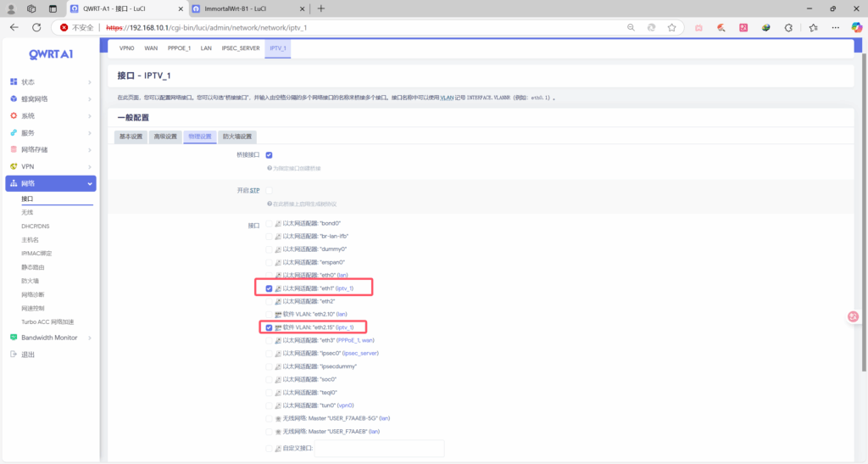Enable the 开启 STP checkbox
This screenshot has height=464, width=868.
[269, 190]
